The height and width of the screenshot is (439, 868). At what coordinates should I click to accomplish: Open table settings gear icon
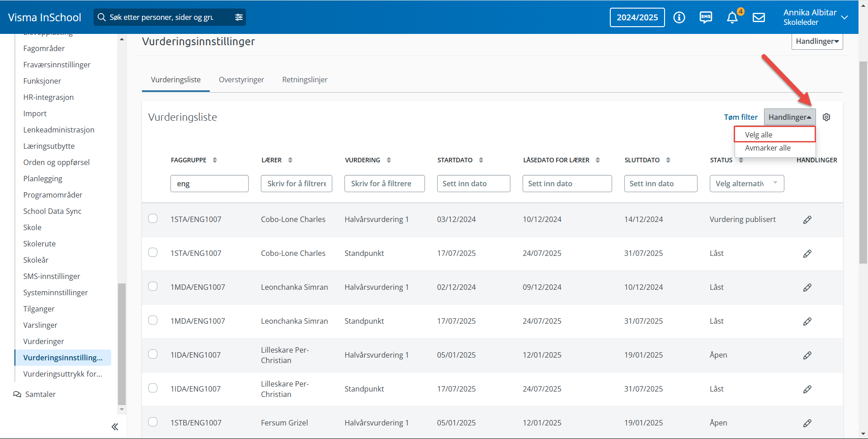826,117
